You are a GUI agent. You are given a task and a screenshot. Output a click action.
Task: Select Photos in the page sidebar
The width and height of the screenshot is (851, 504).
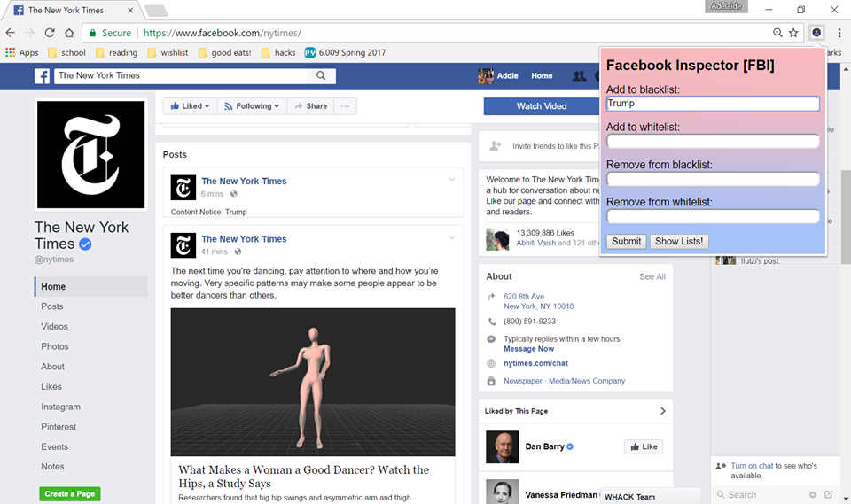[x=55, y=346]
